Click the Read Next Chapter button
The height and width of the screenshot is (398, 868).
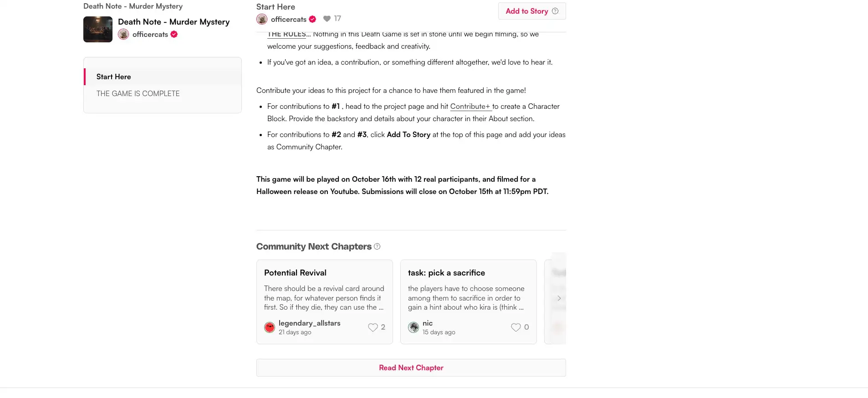pyautogui.click(x=411, y=368)
